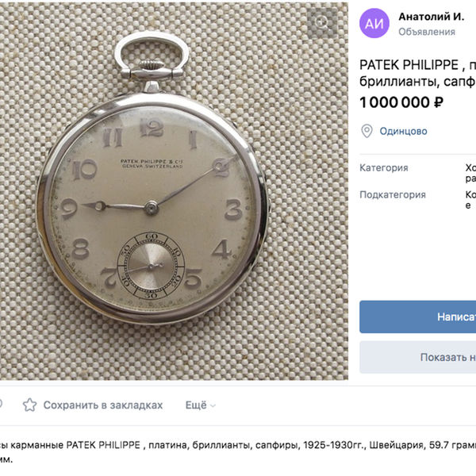
Task: Click the Ещё dropdown chevron
Action: coord(213,406)
